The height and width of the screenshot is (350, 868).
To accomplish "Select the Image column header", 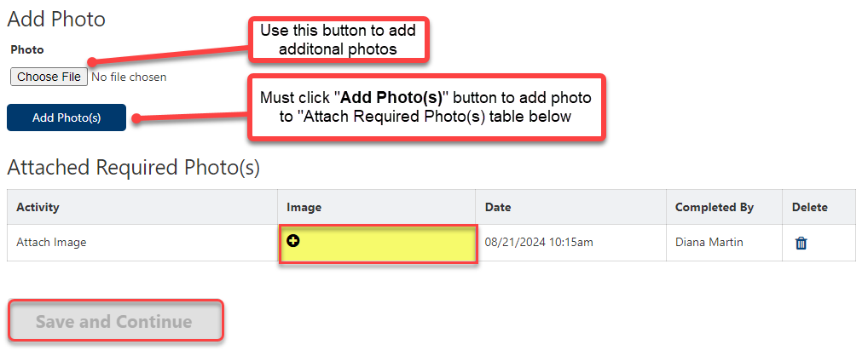I will tap(304, 207).
